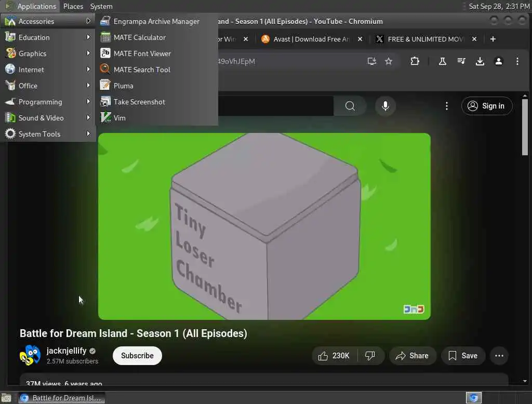
Task: Click the address bar URL text
Action: tap(236, 61)
